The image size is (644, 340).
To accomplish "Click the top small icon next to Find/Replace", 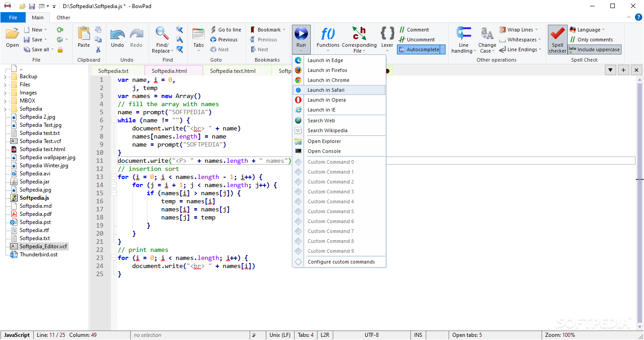I will click(179, 30).
